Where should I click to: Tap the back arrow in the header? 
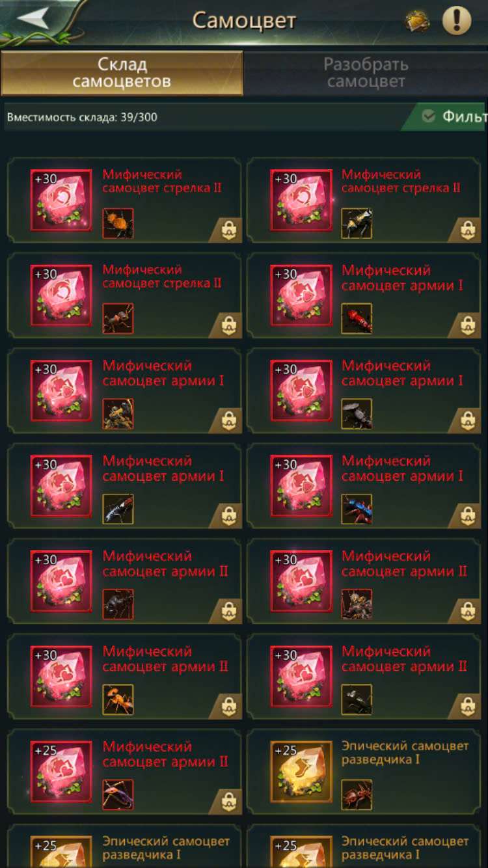pos(33,18)
